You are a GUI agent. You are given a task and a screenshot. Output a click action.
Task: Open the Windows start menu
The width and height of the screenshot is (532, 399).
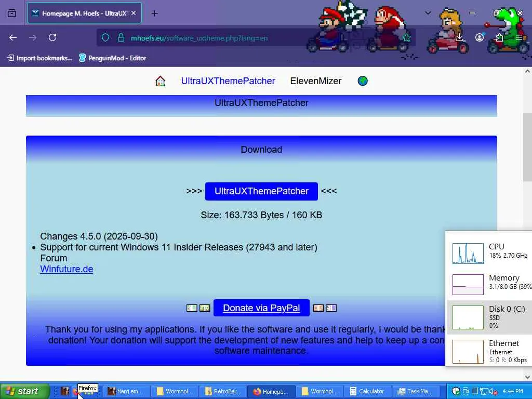point(24,391)
